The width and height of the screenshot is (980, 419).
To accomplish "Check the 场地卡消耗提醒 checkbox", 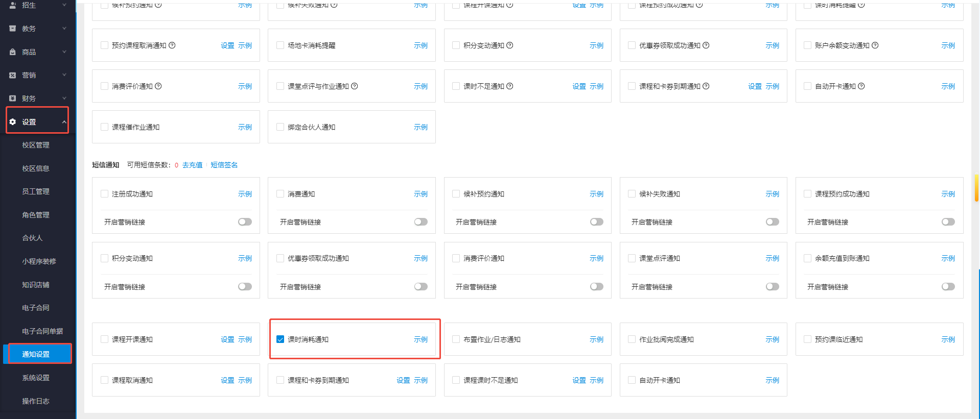I will point(280,45).
